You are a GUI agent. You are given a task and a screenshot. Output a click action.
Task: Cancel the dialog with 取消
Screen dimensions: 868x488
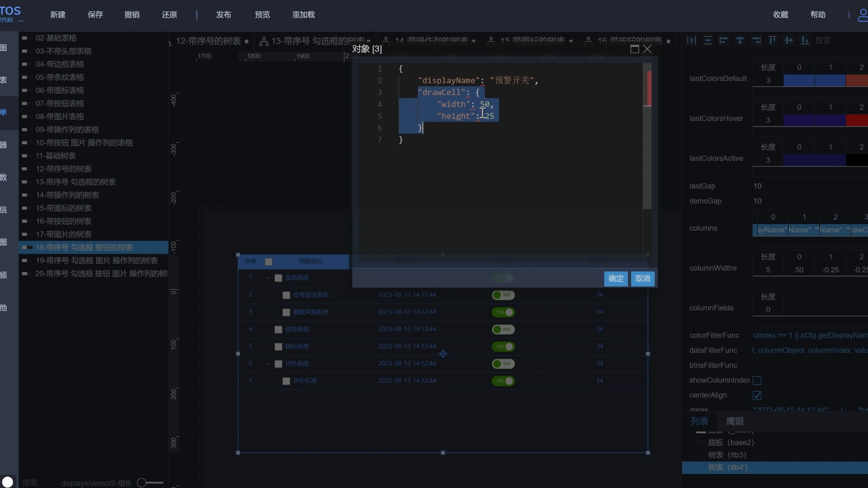coord(642,279)
